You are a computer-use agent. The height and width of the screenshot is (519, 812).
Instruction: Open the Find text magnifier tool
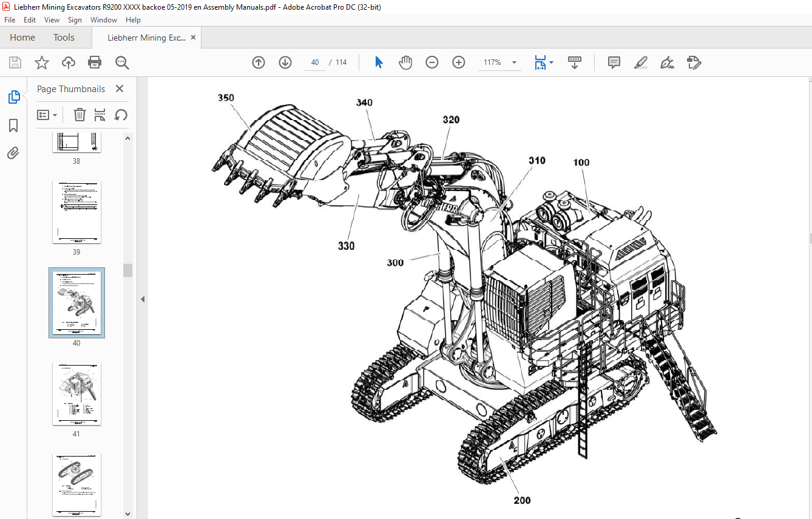tap(122, 62)
